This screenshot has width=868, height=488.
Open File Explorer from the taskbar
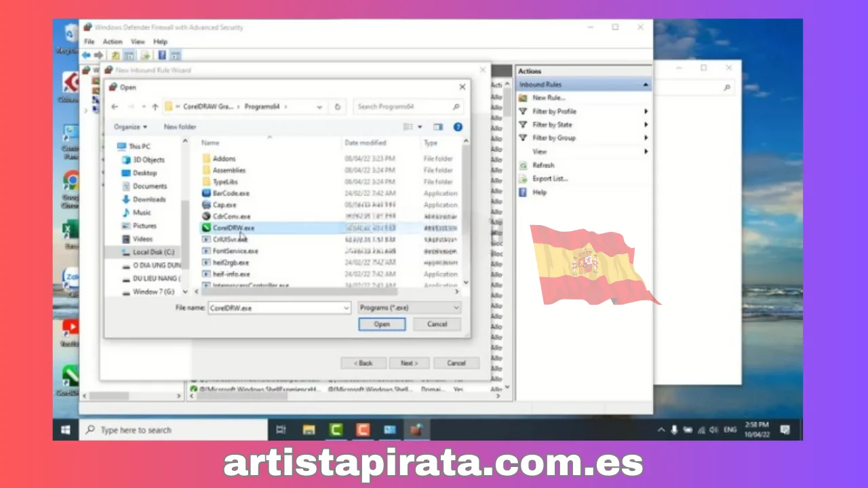pos(309,430)
